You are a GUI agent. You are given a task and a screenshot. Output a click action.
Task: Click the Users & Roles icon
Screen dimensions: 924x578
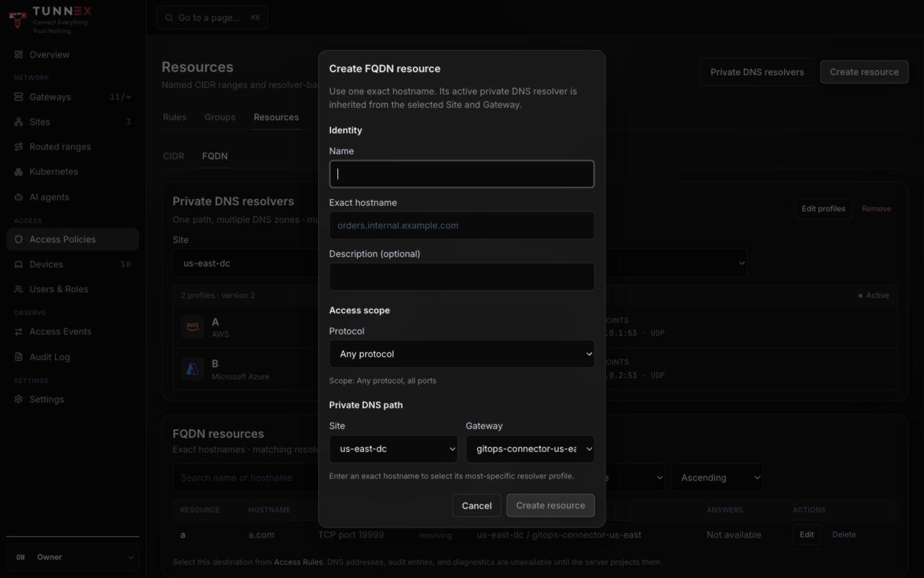(19, 290)
